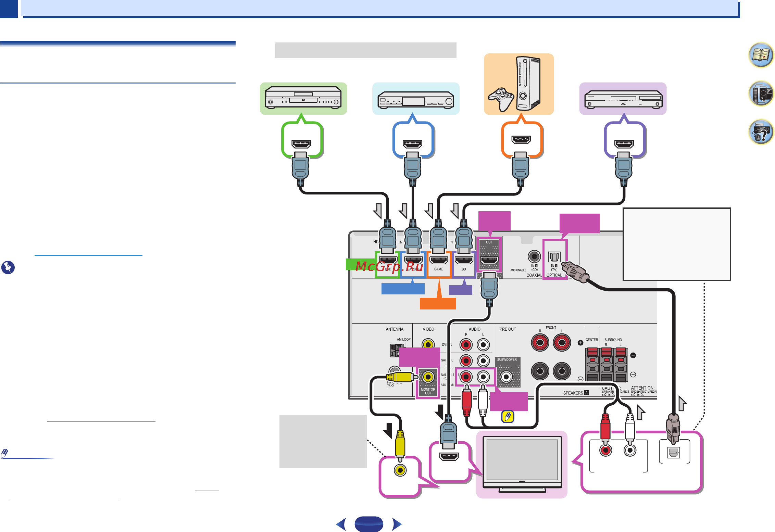This screenshot has width=775, height=532.
Task: Select the DVD player illustration in the green box
Action: pyautogui.click(x=303, y=98)
